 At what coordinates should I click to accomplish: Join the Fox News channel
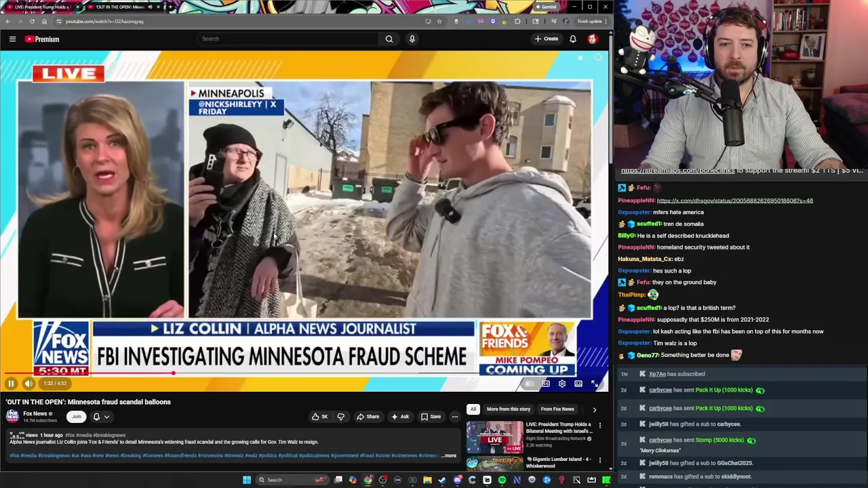[77, 417]
